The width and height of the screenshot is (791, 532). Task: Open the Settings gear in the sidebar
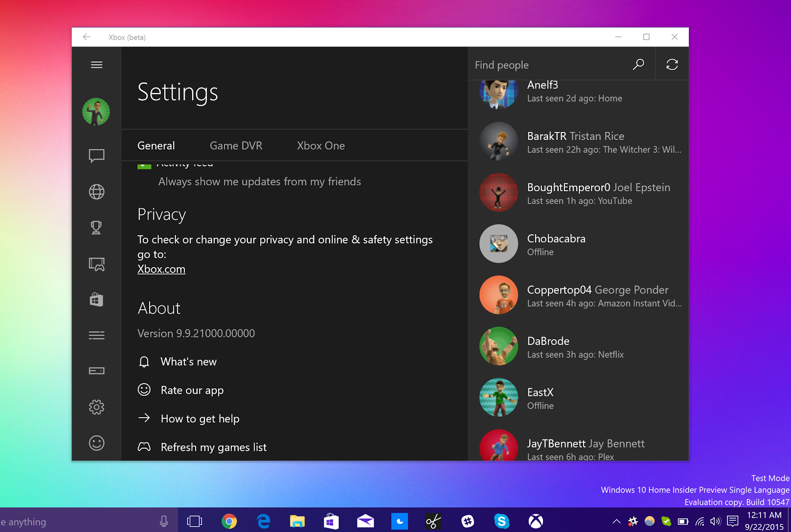[x=97, y=406]
